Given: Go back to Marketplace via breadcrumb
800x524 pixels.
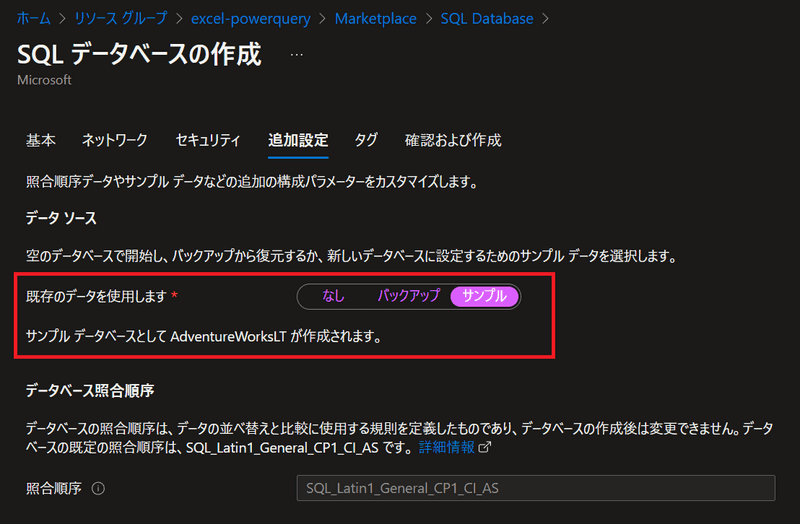Looking at the screenshot, I should coord(375,18).
